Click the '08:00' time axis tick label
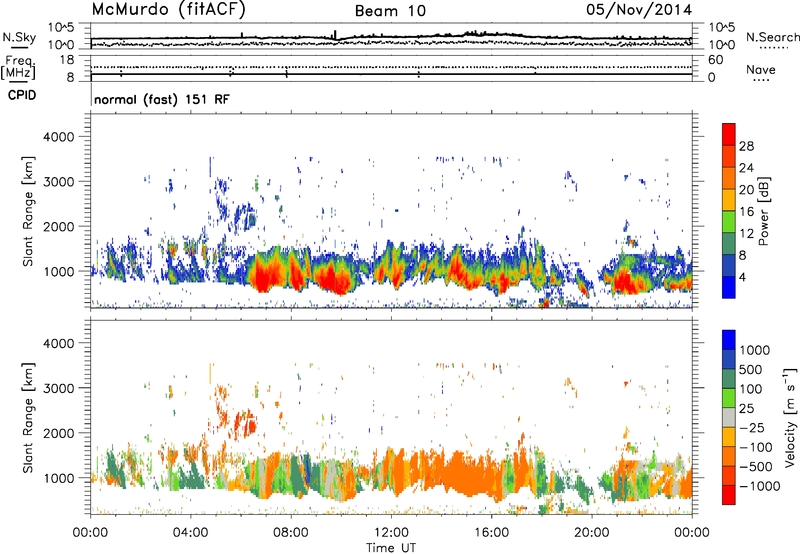This screenshot has width=800, height=554. (291, 533)
